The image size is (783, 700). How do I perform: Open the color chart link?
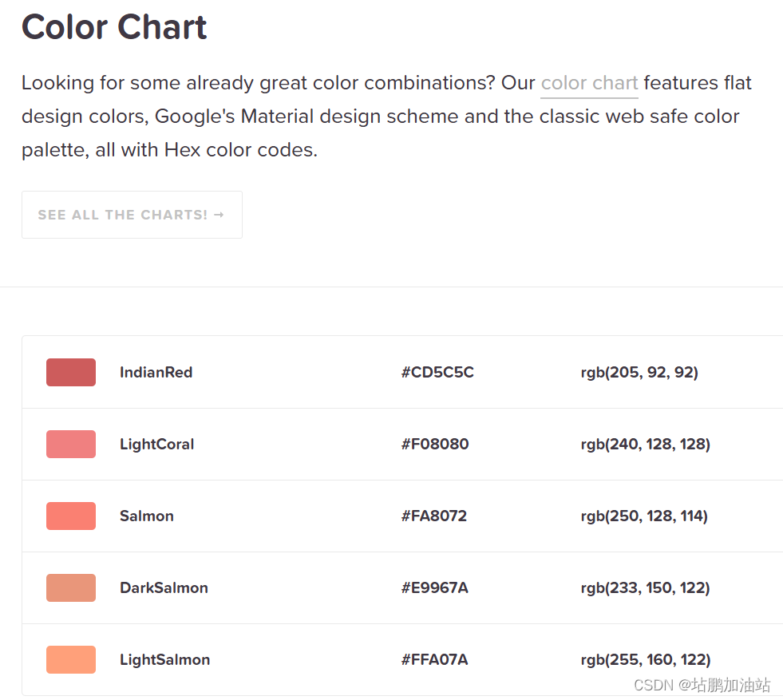coord(589,83)
